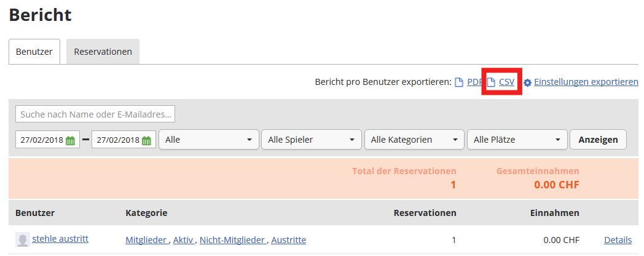Open Details for stehle austritt
644x256 pixels.
click(x=618, y=240)
